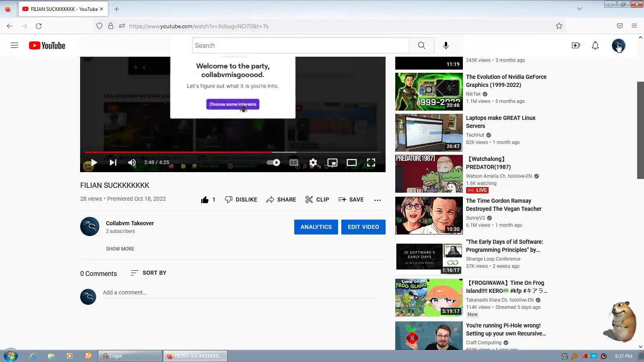The image size is (644, 362).
Task: Close the FILIAN SUCKKKKKKK tab
Action: tap(101, 9)
